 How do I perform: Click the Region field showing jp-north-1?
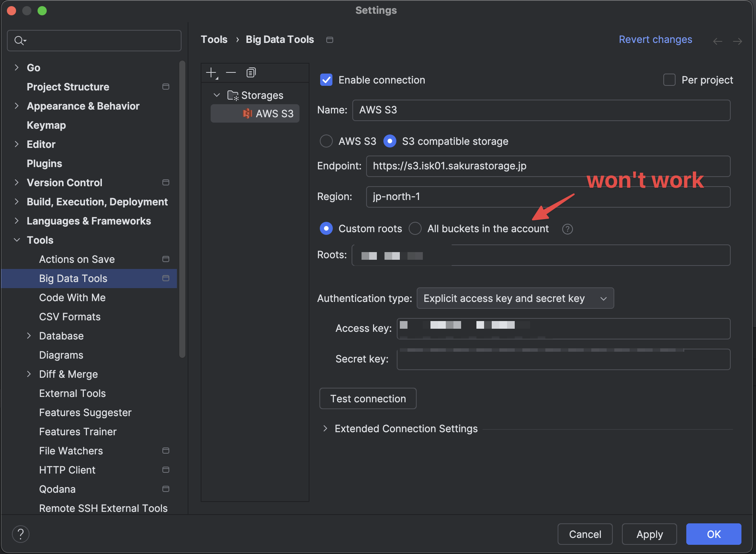pos(548,197)
